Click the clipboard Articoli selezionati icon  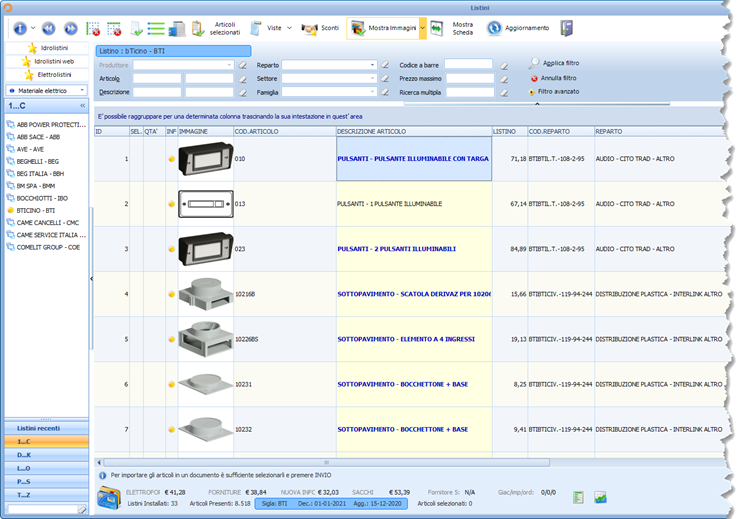click(198, 29)
